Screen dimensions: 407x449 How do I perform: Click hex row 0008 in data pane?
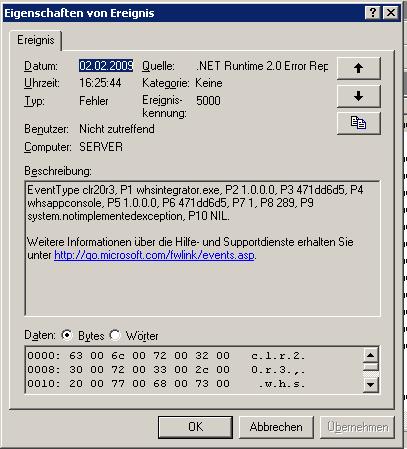click(x=166, y=370)
